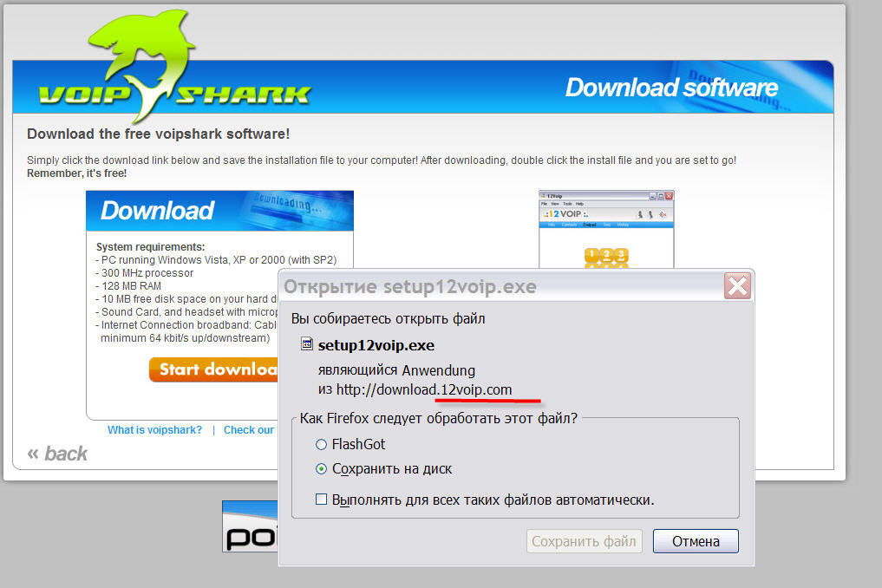Click the orange Start download button
Screen dimensions: 882x588
coord(213,369)
